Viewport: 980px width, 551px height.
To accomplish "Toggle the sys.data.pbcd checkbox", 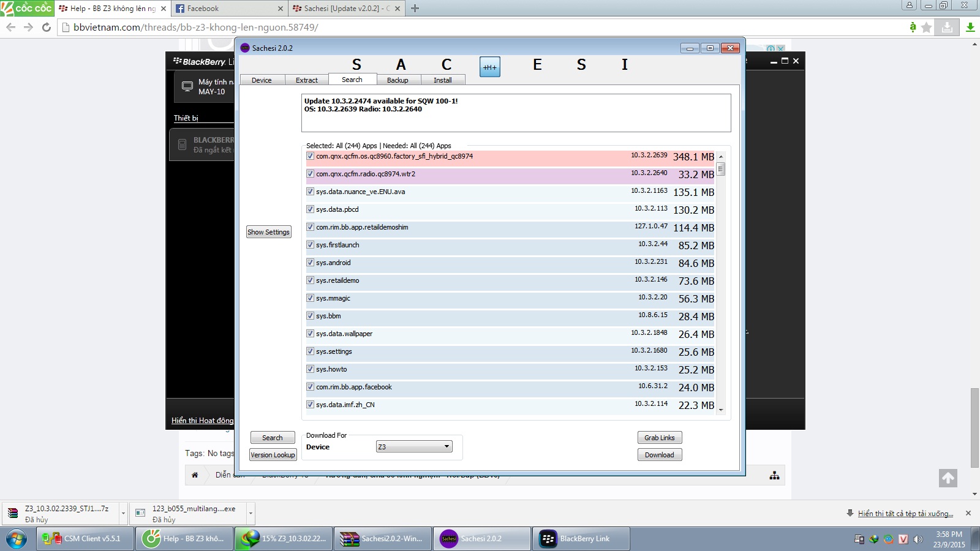I will pos(310,209).
